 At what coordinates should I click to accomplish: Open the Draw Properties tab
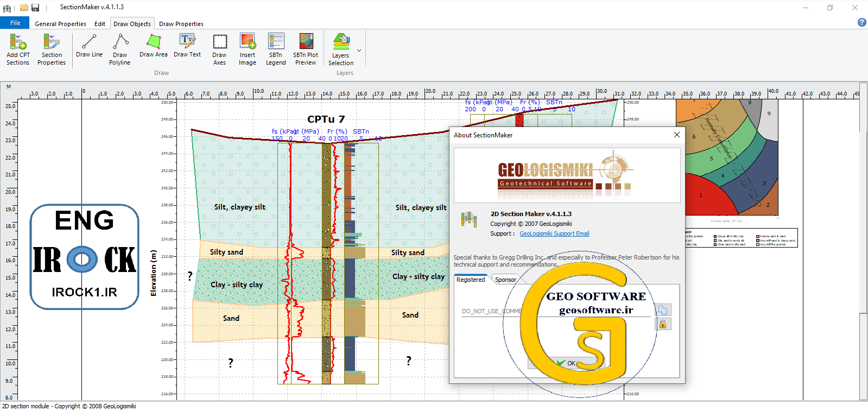[181, 24]
